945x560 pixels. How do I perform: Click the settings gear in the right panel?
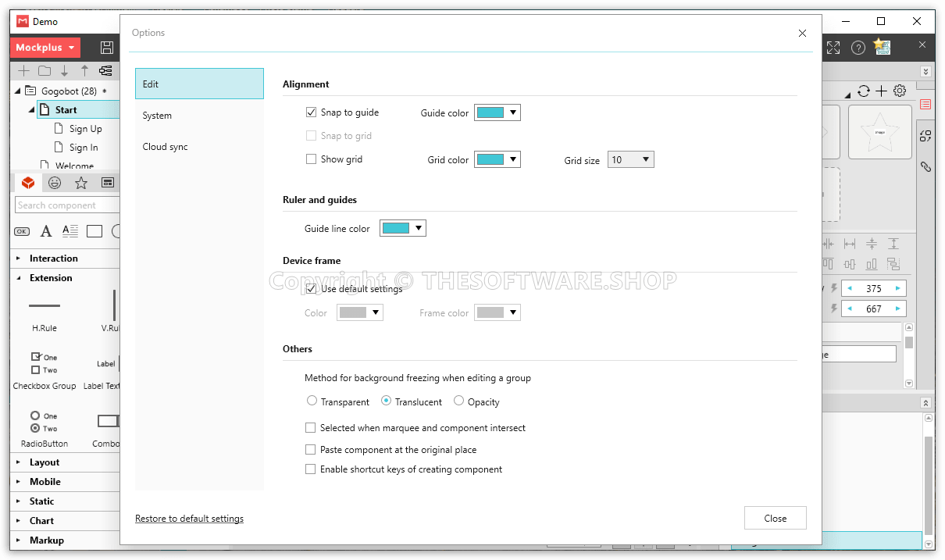(x=900, y=91)
